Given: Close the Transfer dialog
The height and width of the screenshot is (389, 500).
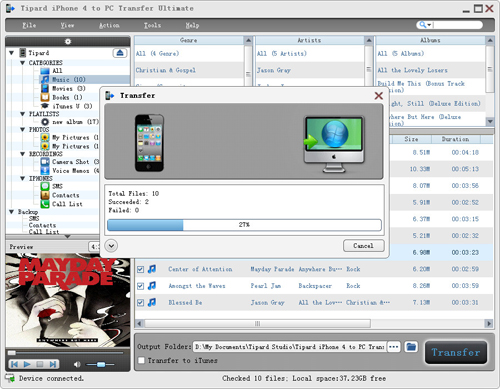Looking at the screenshot, I should [379, 96].
